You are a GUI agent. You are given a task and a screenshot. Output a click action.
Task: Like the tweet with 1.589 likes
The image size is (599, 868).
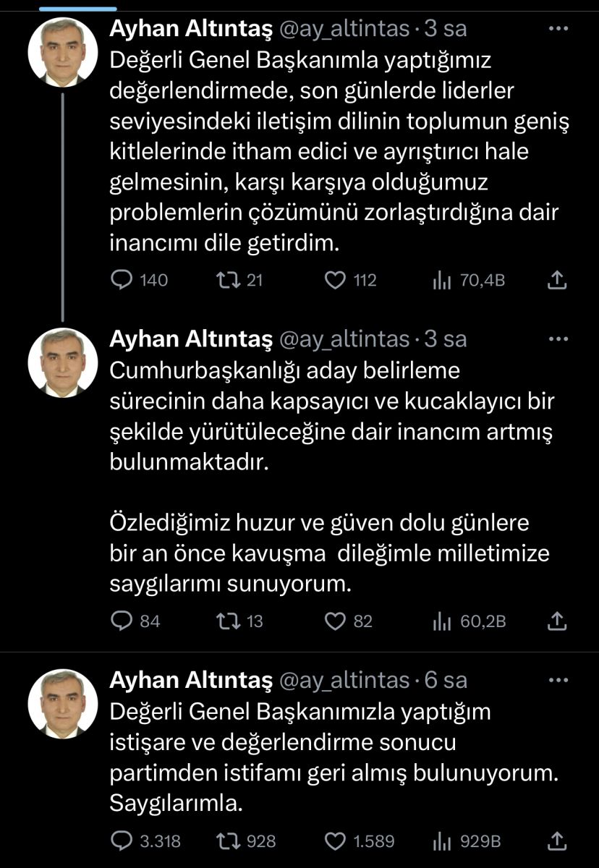334,841
